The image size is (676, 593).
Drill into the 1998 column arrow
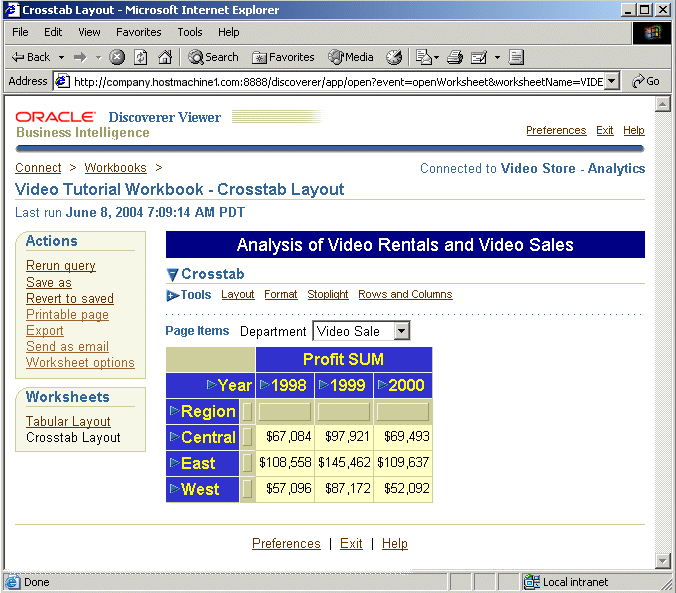[265, 385]
